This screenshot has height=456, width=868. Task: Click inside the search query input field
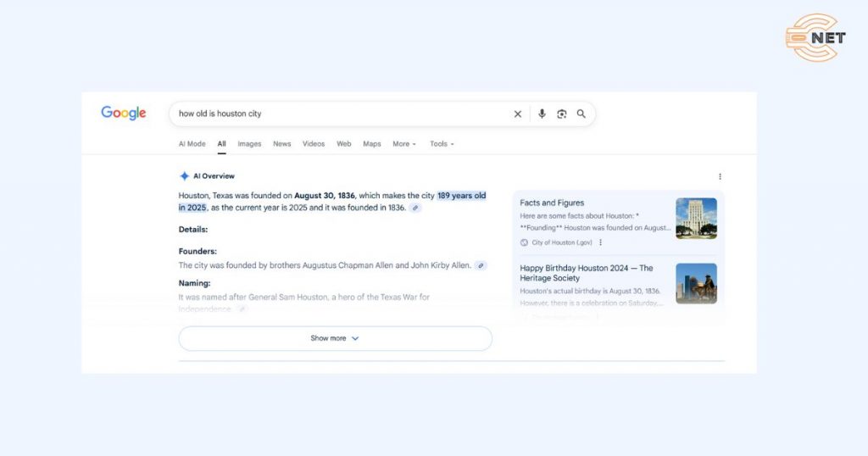[x=339, y=114]
